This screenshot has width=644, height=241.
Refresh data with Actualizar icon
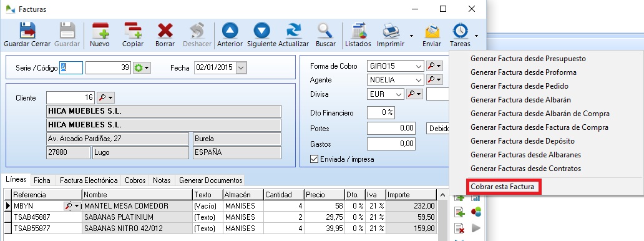(294, 31)
